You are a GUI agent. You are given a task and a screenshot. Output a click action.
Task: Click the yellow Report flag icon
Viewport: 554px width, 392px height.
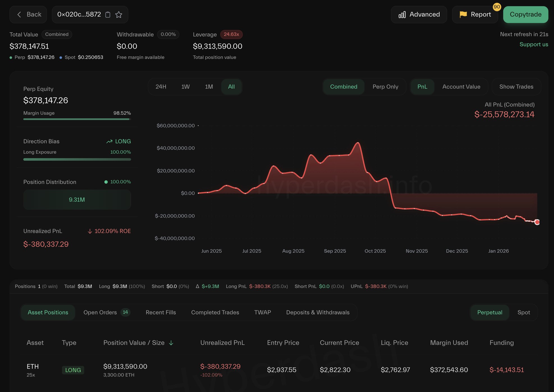[463, 14]
